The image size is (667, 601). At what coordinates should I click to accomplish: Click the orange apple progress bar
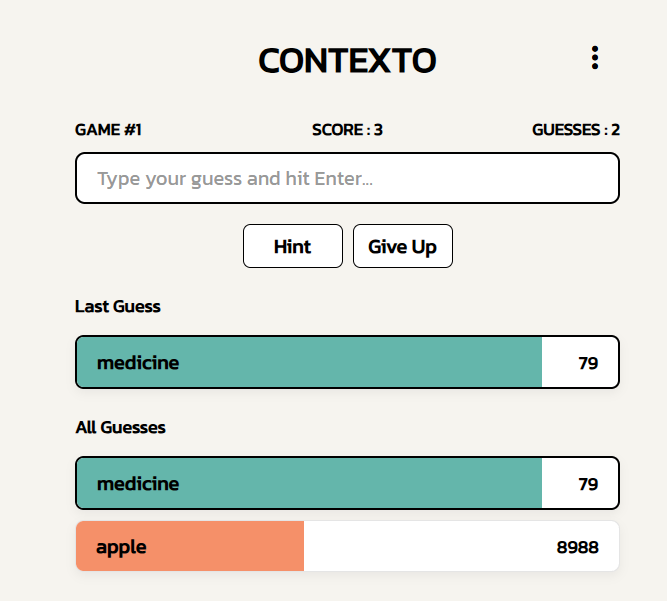coord(190,546)
